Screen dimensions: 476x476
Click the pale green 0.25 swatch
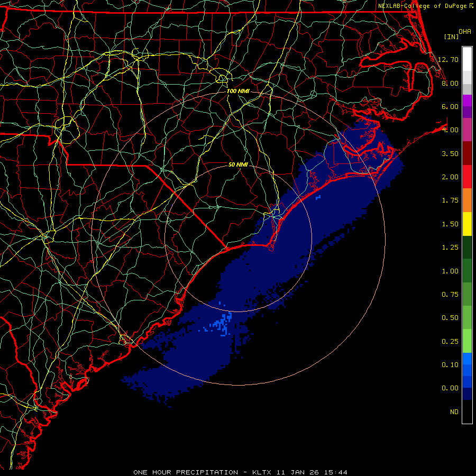(467, 341)
